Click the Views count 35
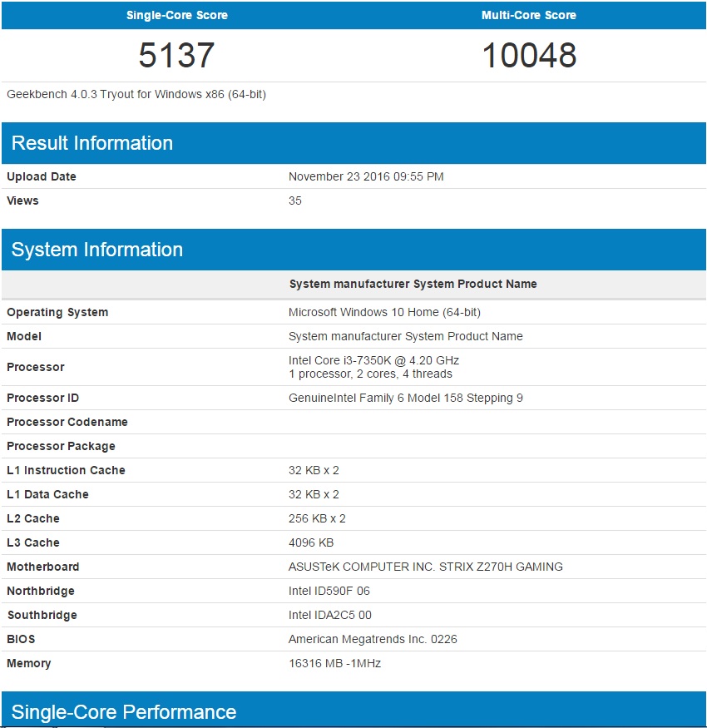The image size is (707, 728). pos(295,201)
